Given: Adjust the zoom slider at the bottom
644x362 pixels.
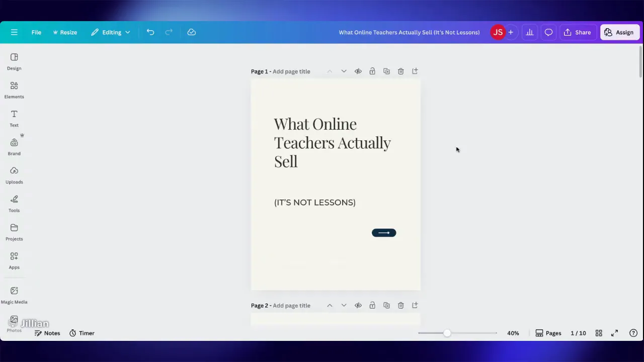Looking at the screenshot, I should [447, 333].
